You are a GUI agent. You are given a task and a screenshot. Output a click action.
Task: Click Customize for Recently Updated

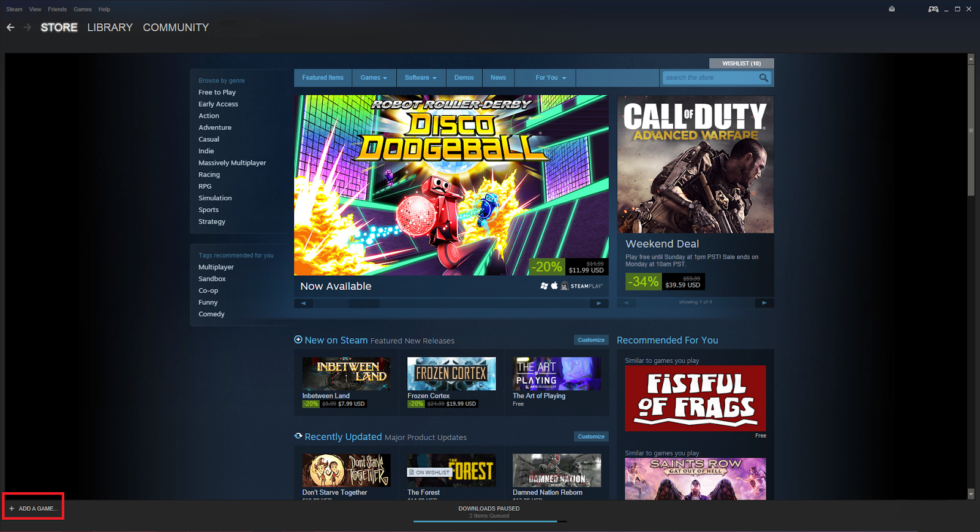(x=591, y=437)
